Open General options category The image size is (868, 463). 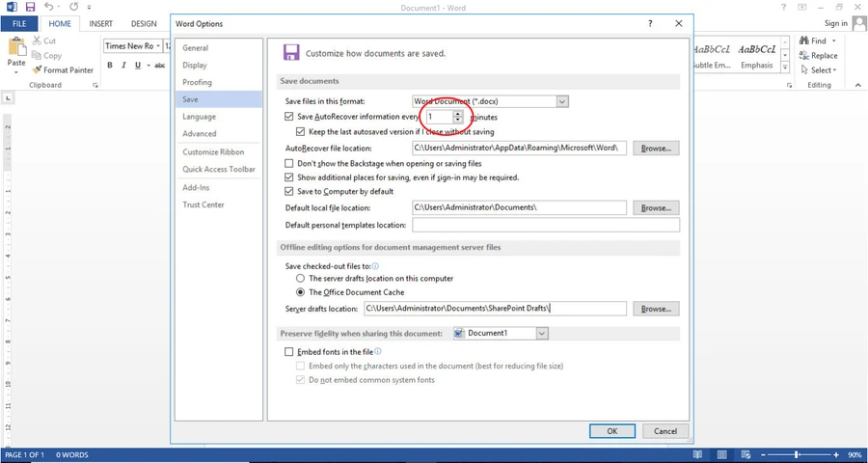pyautogui.click(x=219, y=48)
